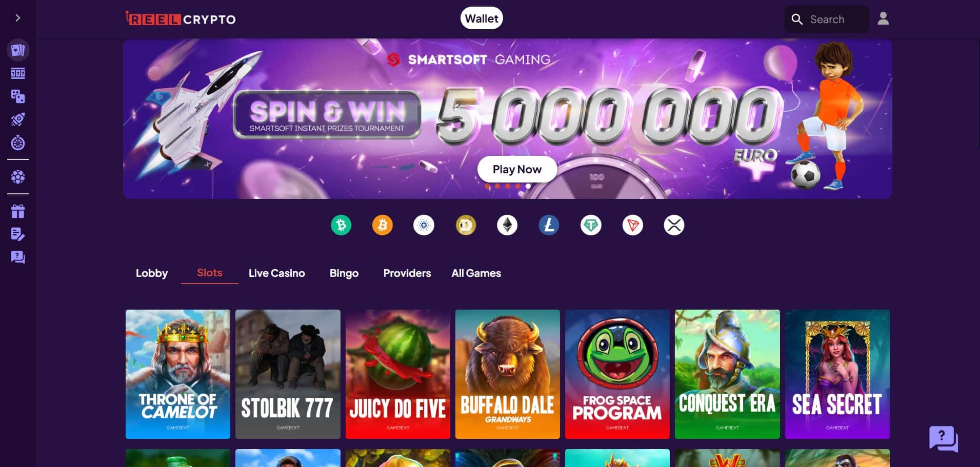Open the gift box promotions sidebar icon
The image size is (980, 467).
coord(18,211)
